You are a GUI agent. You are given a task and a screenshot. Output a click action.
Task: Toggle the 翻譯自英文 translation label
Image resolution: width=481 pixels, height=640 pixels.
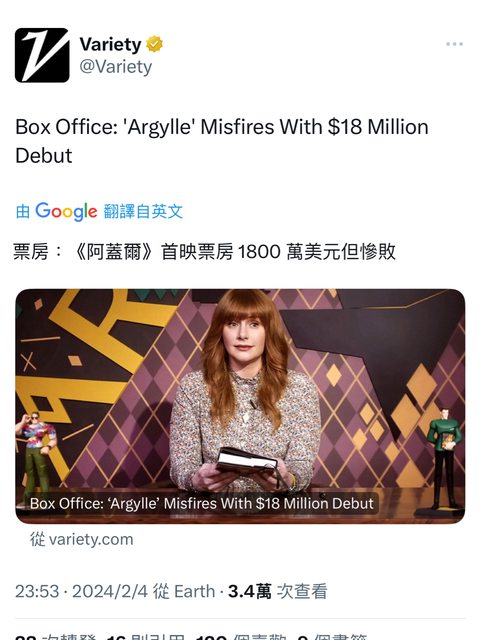(143, 211)
